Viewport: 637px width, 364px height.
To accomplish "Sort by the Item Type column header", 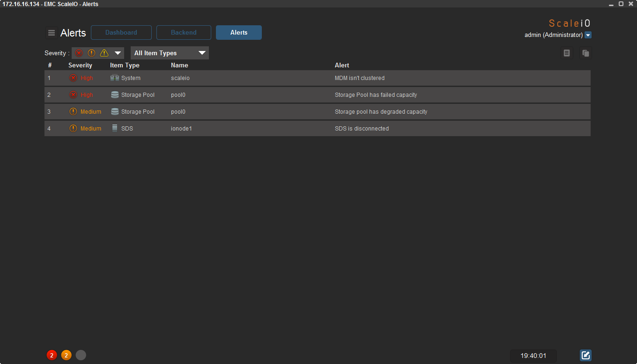I will pos(125,66).
